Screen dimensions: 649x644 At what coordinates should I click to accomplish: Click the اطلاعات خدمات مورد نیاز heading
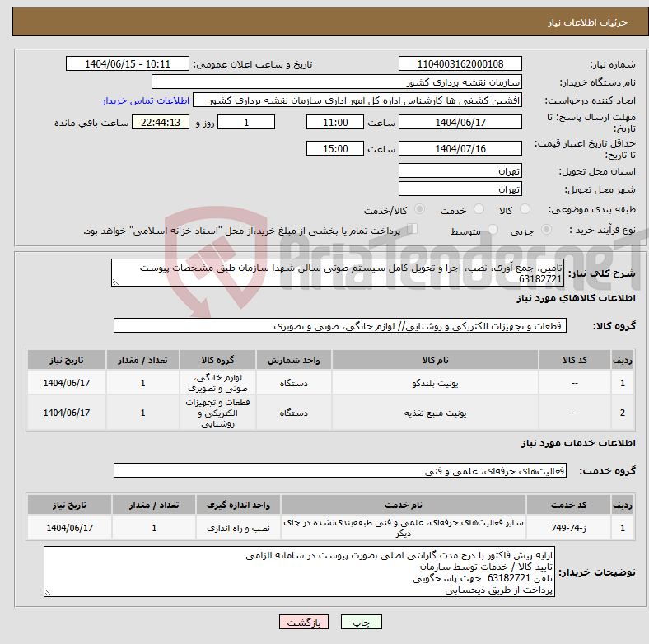click(x=578, y=443)
